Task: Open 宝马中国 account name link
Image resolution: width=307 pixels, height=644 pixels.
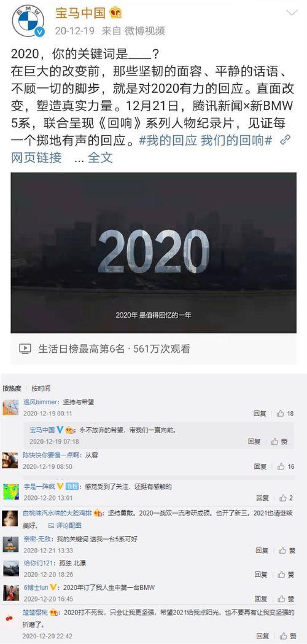Action: click(80, 13)
